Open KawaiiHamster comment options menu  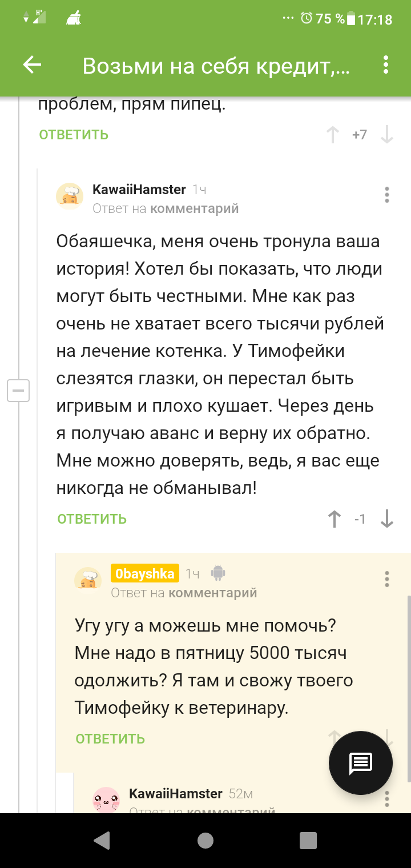[x=387, y=195]
